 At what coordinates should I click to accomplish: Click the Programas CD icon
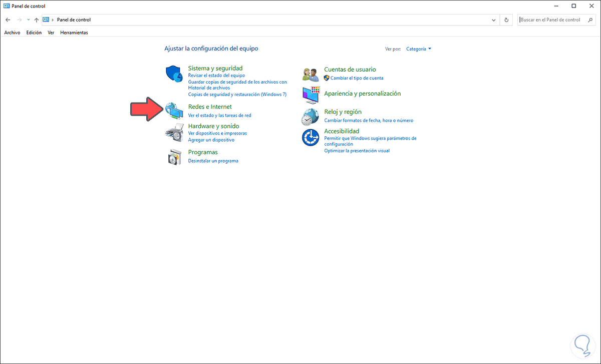coord(174,156)
